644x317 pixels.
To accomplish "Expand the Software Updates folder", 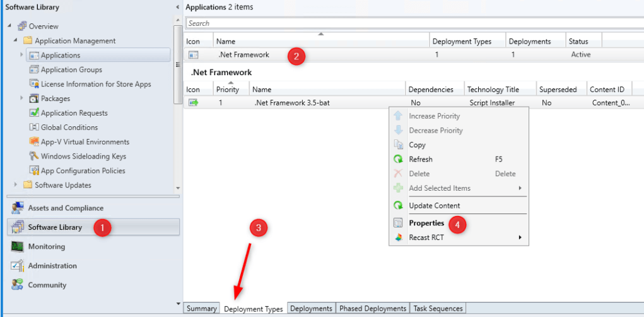I will click(x=16, y=185).
